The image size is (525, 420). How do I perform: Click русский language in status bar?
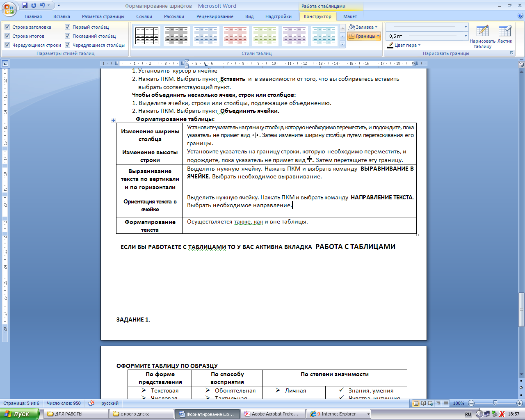tap(110, 403)
